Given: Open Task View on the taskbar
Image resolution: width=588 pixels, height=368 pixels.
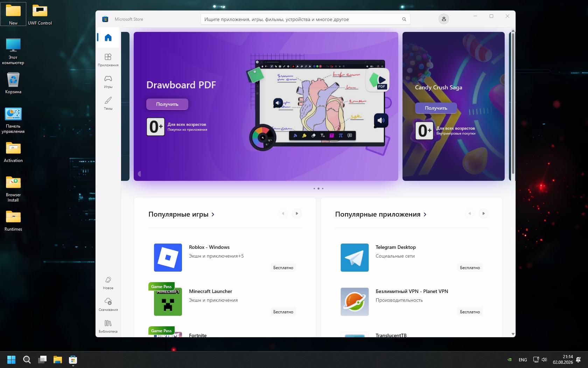Looking at the screenshot, I should [42, 360].
